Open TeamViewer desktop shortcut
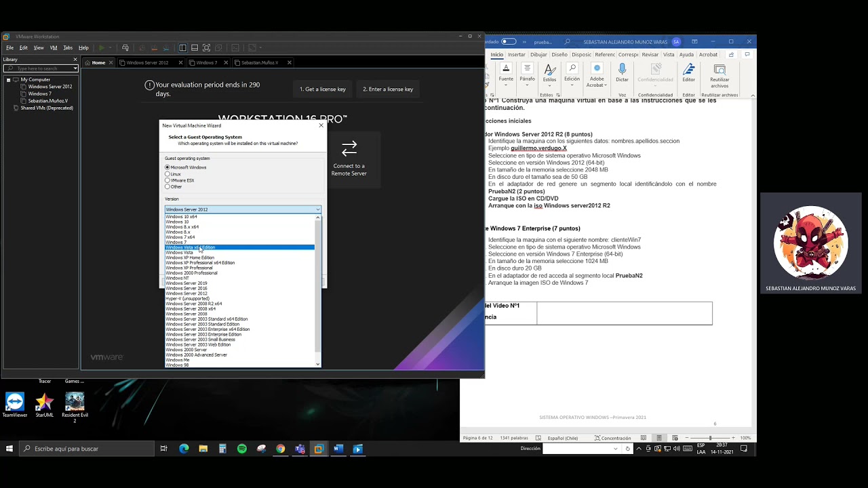The width and height of the screenshot is (868, 488). coord(14,405)
